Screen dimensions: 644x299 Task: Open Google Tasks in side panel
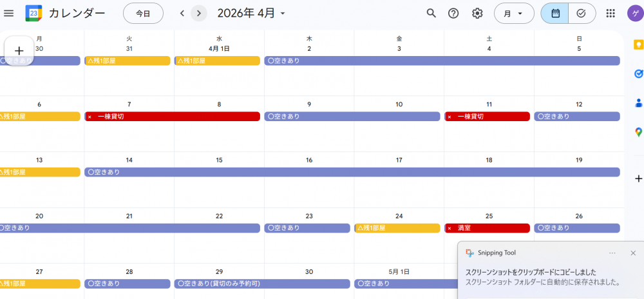[x=638, y=73]
